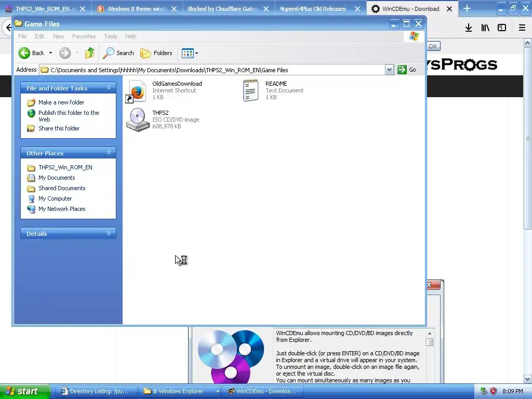Open the Views dropdown button
This screenshot has width=532, height=399.
(190, 53)
